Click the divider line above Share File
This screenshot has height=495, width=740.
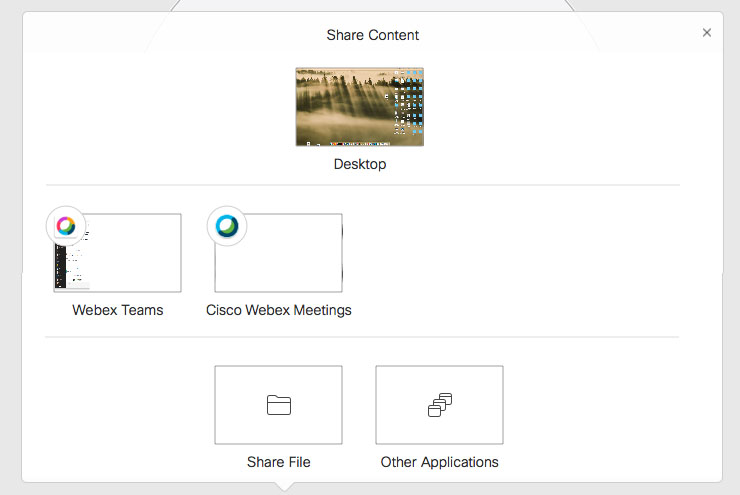point(362,337)
